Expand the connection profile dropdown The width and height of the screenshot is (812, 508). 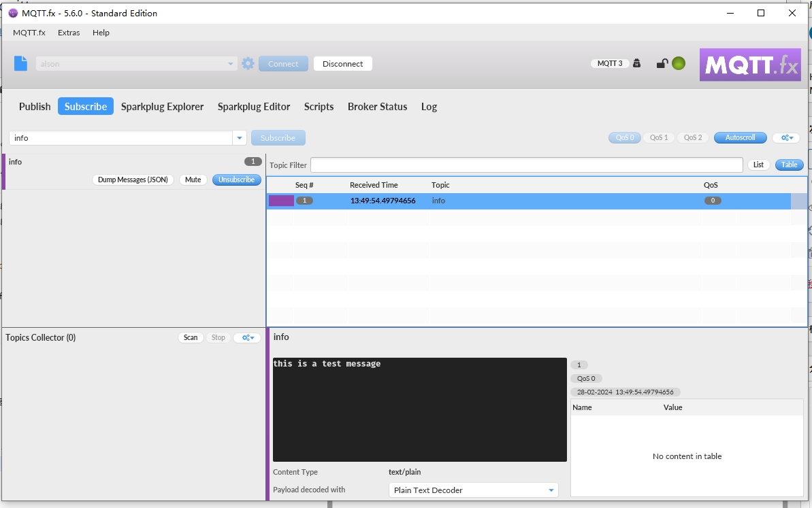231,64
